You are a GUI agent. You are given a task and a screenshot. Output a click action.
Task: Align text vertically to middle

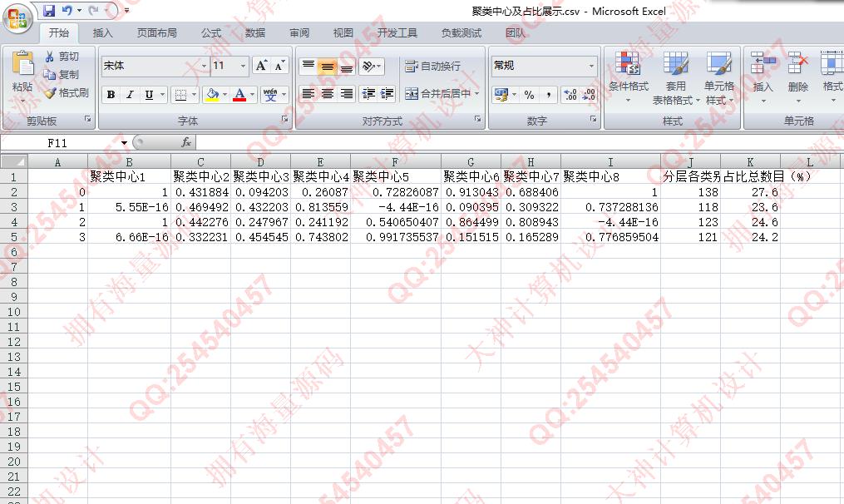click(328, 67)
